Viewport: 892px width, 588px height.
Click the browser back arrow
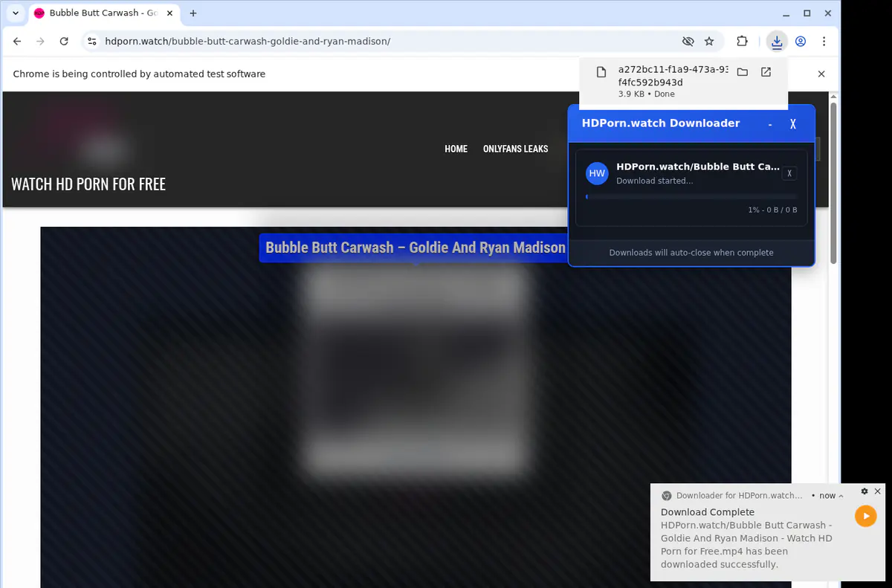17,42
